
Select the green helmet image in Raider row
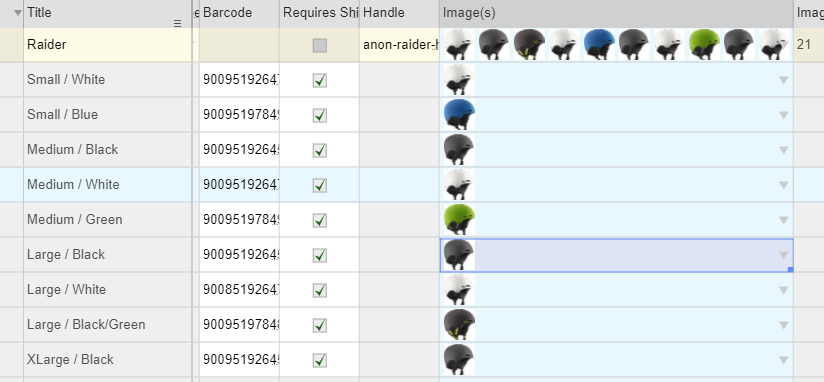(x=704, y=45)
